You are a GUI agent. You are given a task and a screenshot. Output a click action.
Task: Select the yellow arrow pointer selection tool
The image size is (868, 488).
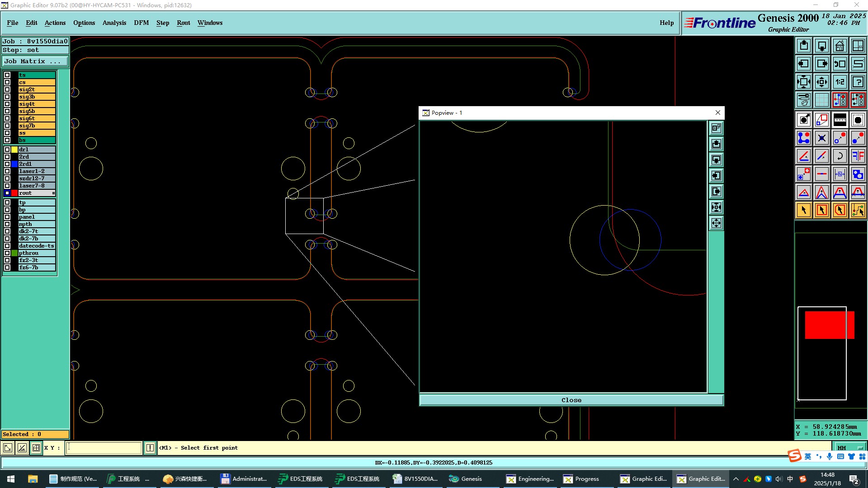click(803, 210)
